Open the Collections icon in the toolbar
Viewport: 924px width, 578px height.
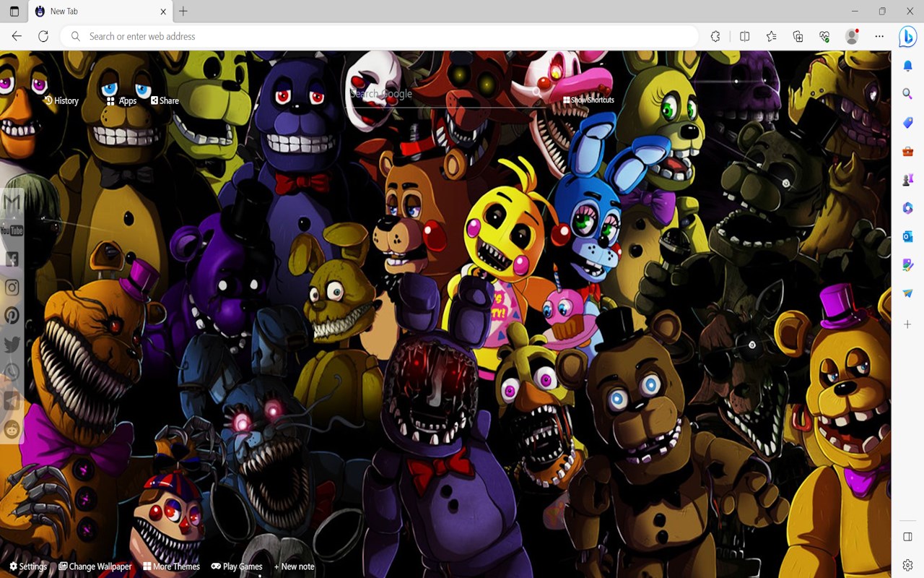(798, 36)
